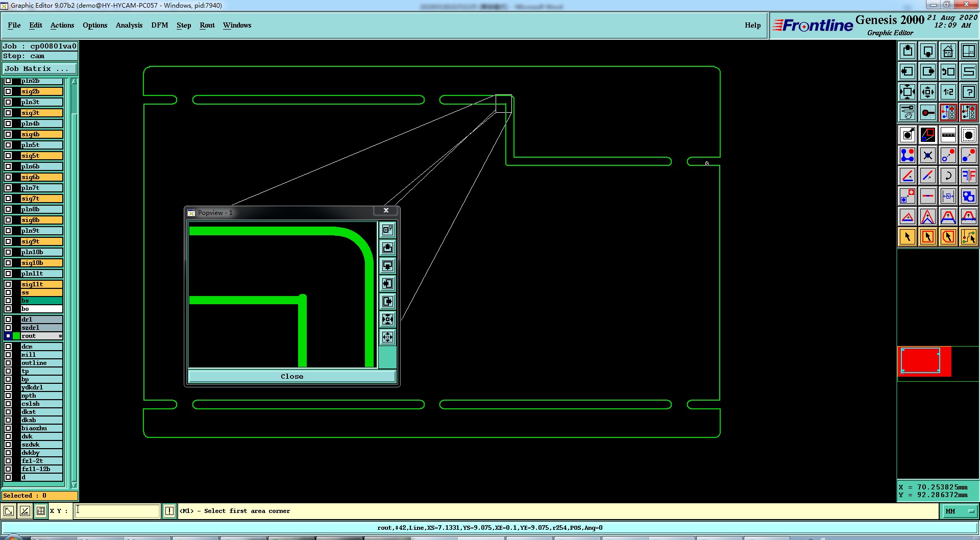Click the exclamation mark button by coordinate field
The width and height of the screenshot is (980, 540).
169,511
